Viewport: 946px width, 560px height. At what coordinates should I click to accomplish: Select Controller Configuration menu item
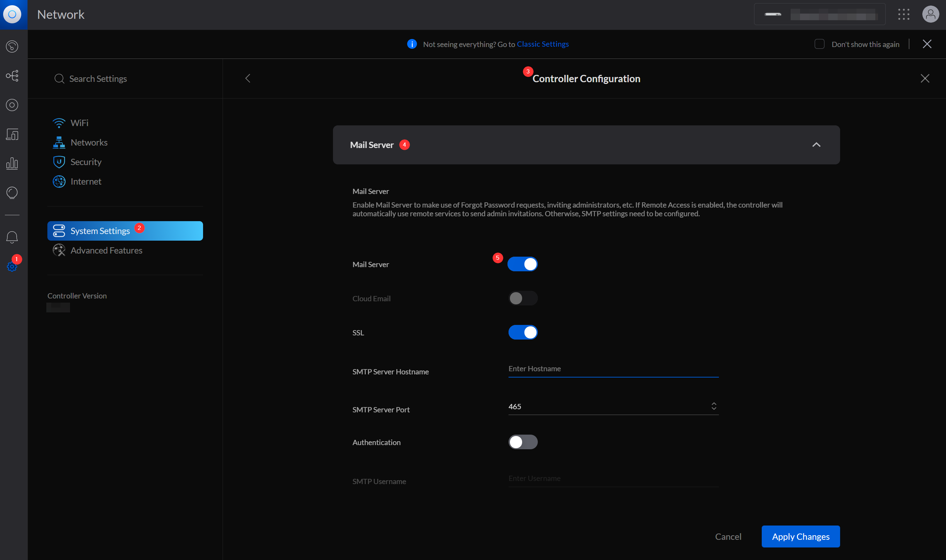pyautogui.click(x=586, y=79)
